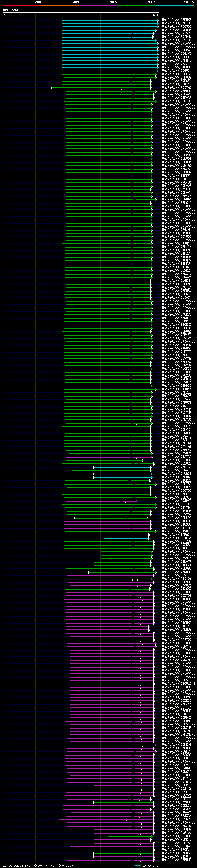
Task: Open the UniRef100_B0V3I0 hit
Action: (x=177, y=558)
